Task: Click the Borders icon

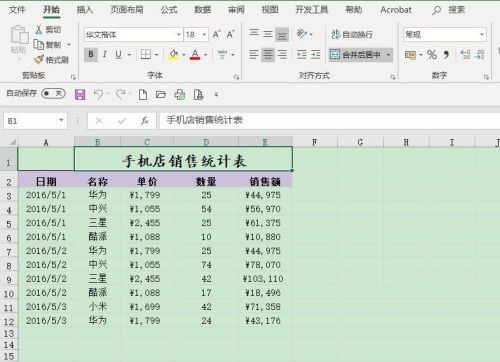Action: coord(146,54)
